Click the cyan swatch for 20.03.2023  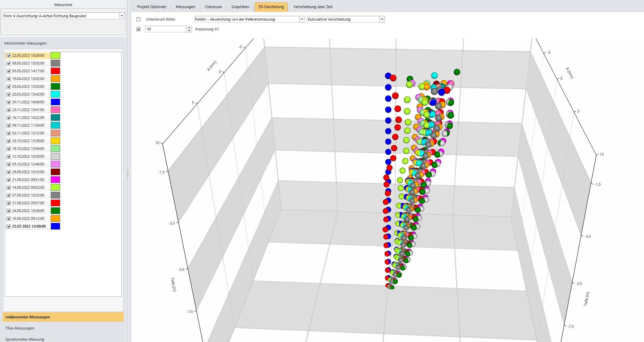point(55,94)
